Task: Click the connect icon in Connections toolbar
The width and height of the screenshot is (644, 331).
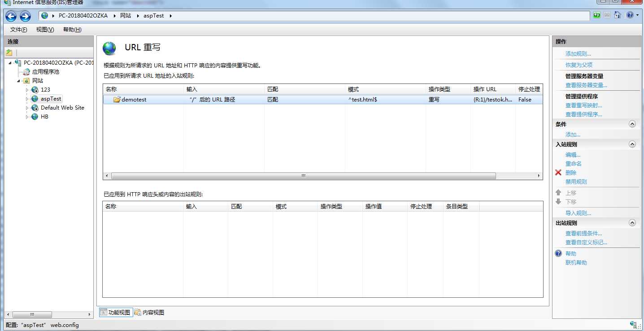Action: [x=9, y=53]
